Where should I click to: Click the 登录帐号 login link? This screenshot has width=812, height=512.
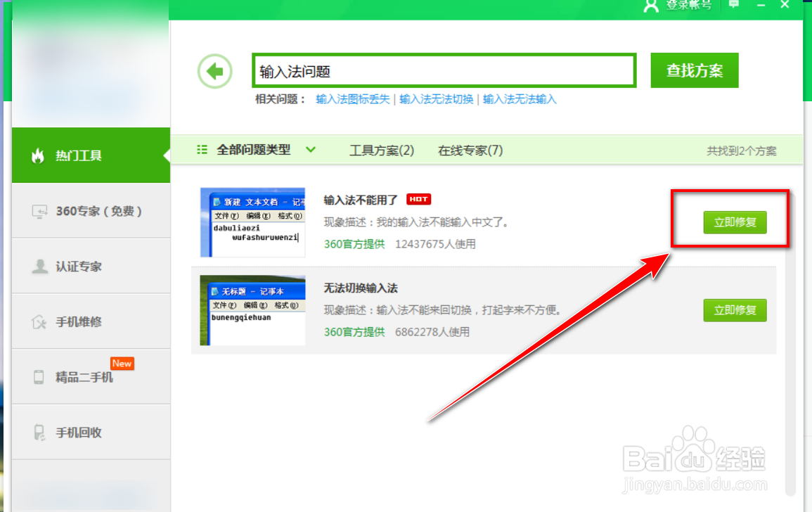point(688,5)
